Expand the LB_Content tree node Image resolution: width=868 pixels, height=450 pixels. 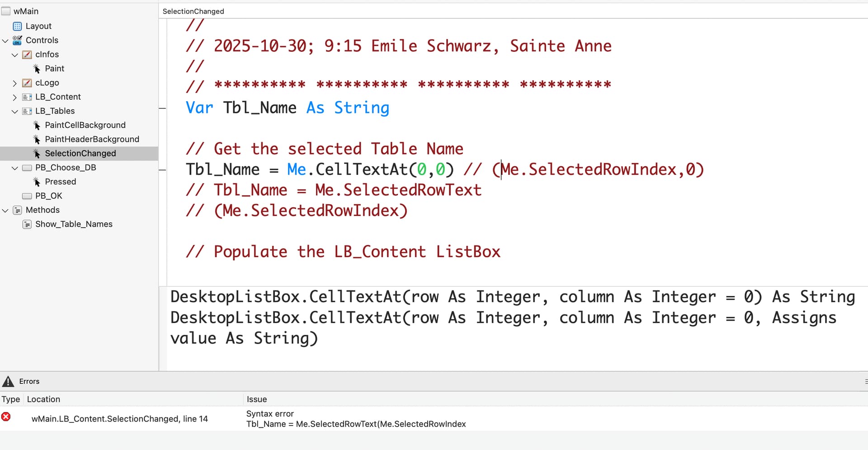[14, 97]
